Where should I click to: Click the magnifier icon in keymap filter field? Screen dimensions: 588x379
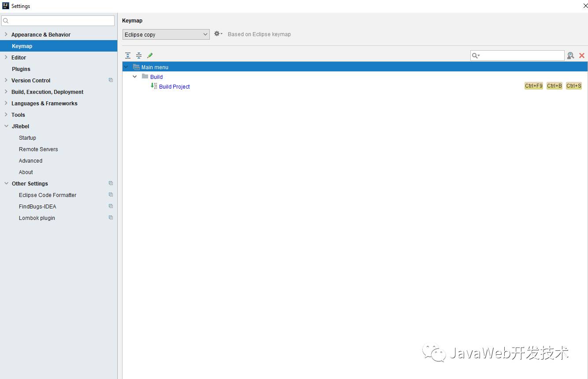pos(476,56)
